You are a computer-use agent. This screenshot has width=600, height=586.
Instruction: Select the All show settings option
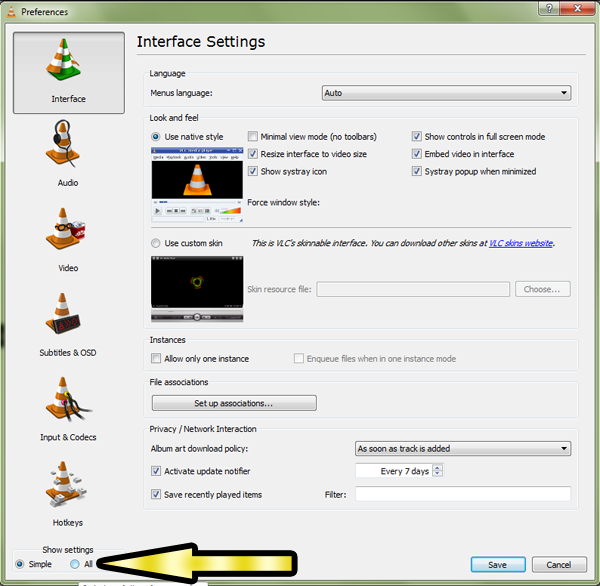coord(75,564)
